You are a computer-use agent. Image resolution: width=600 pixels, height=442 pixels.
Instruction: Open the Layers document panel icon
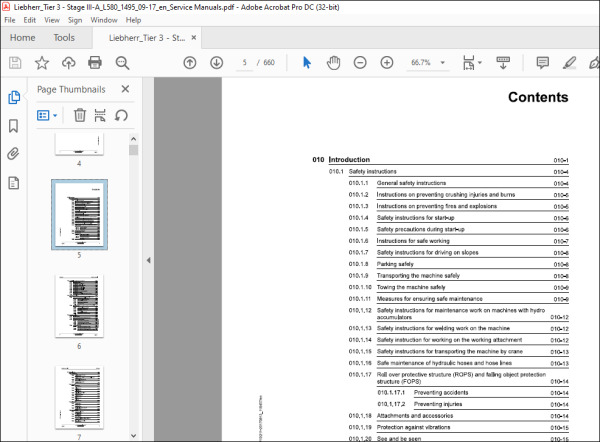[14, 183]
